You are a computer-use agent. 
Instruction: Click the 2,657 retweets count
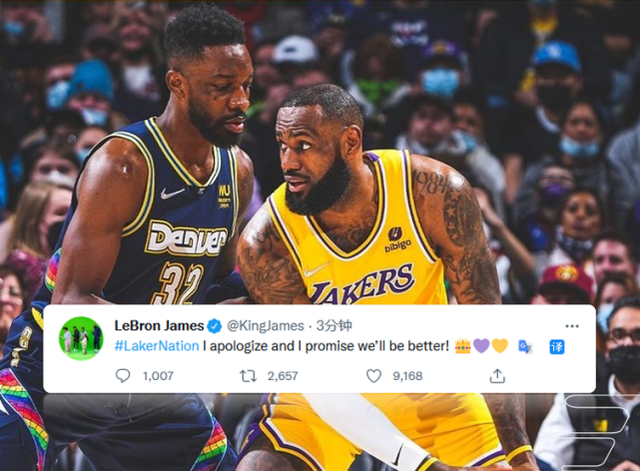pyautogui.click(x=282, y=375)
